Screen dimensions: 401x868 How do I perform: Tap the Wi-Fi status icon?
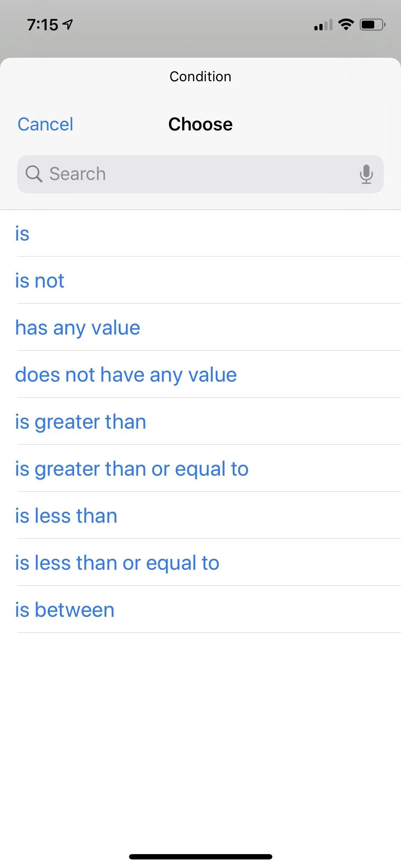(346, 25)
